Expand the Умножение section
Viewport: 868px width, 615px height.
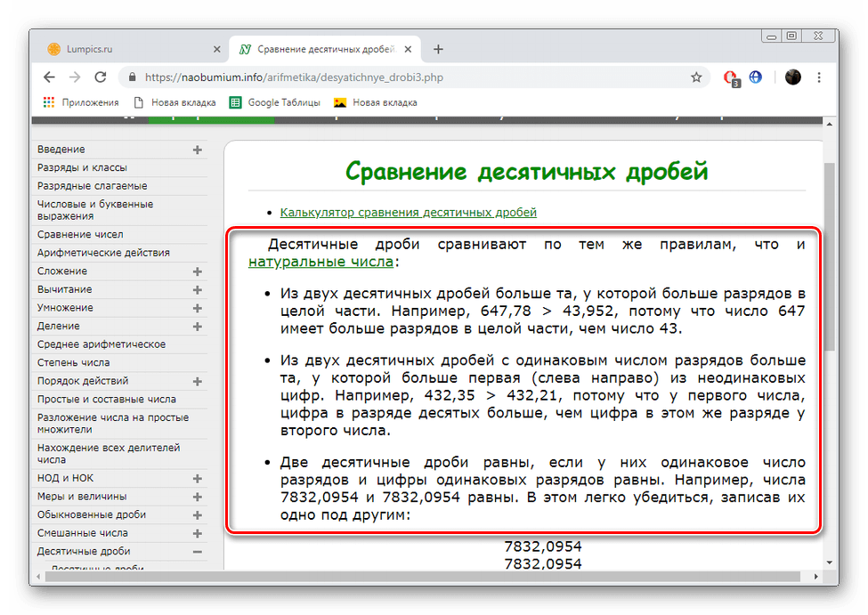click(x=197, y=308)
